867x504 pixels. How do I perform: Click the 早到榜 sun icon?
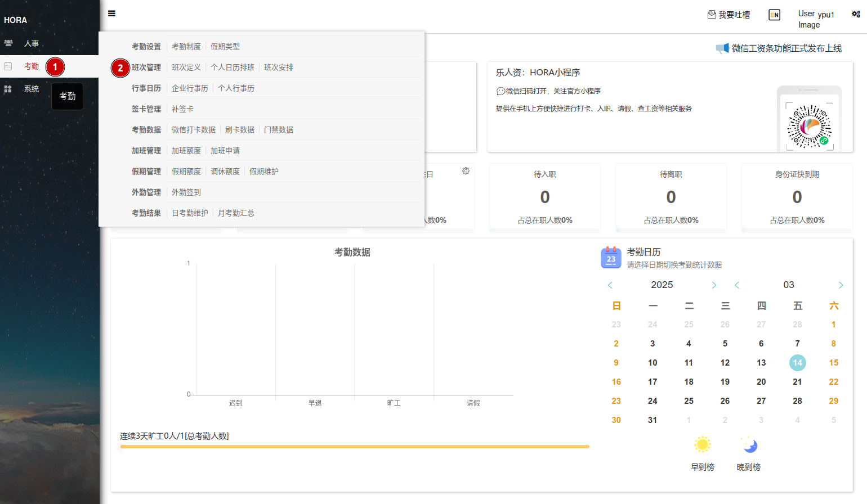(702, 445)
